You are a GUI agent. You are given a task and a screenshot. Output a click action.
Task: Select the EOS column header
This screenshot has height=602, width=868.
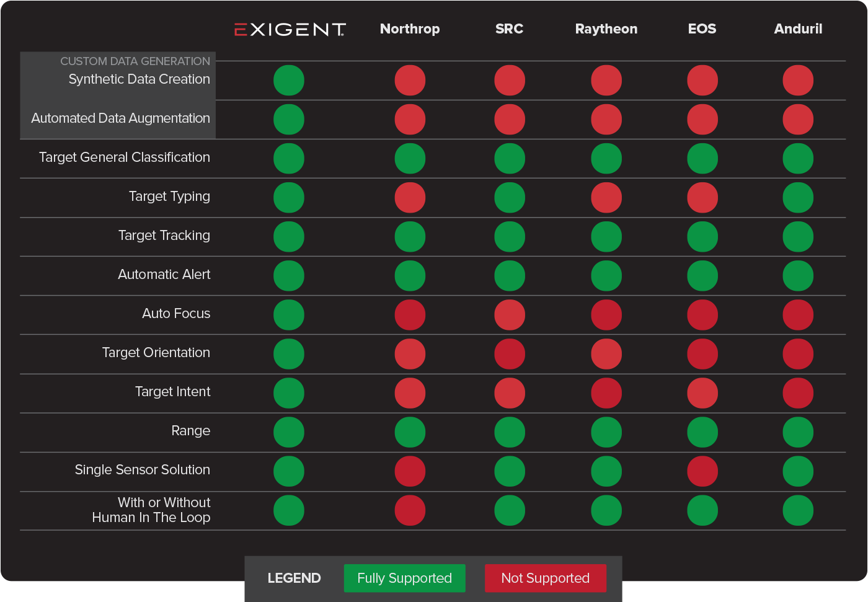coord(702,29)
